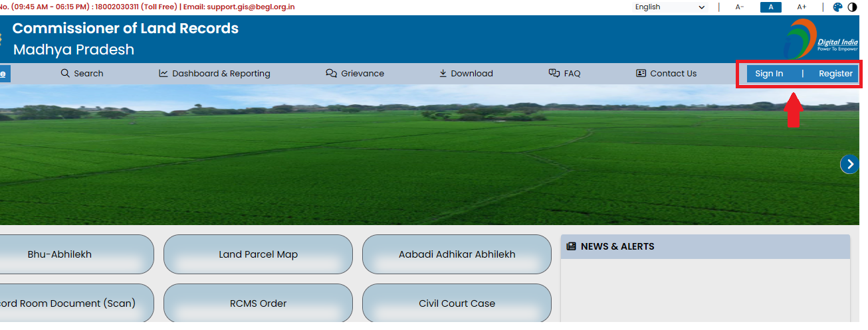
Task: Open the Dashboard & Reporting menu
Action: 221,73
